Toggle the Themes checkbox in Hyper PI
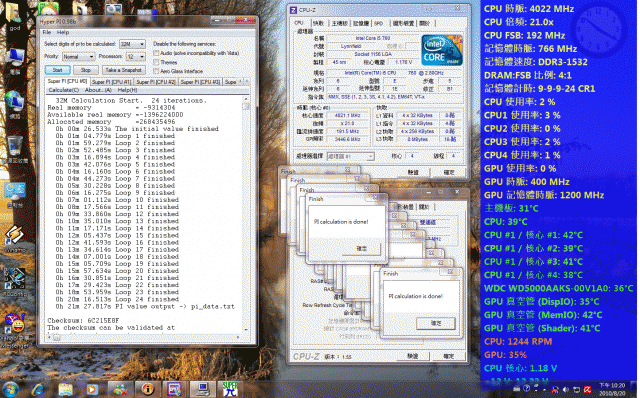This screenshot has width=640, height=398. click(156, 62)
